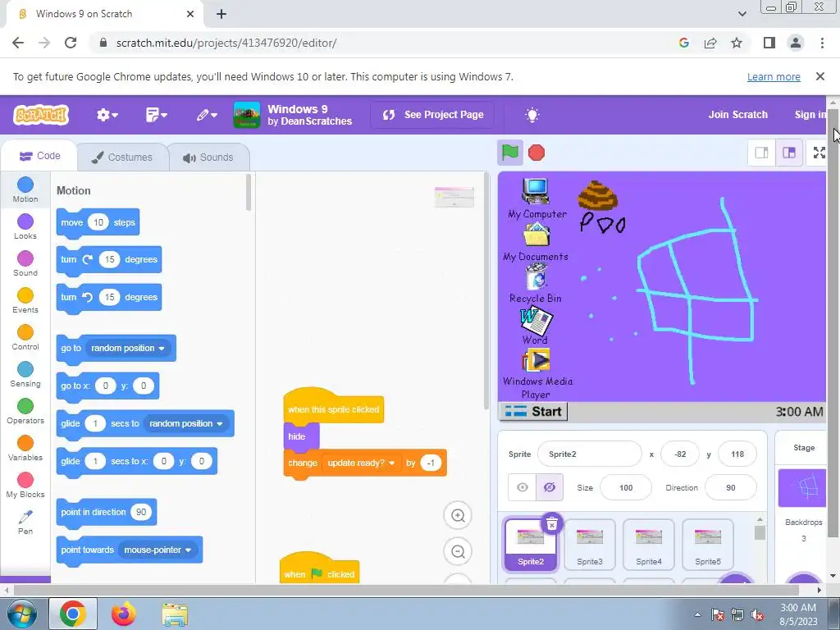The height and width of the screenshot is (630, 840).
Task: Open 'go to random position' dropdown
Action: coord(127,348)
